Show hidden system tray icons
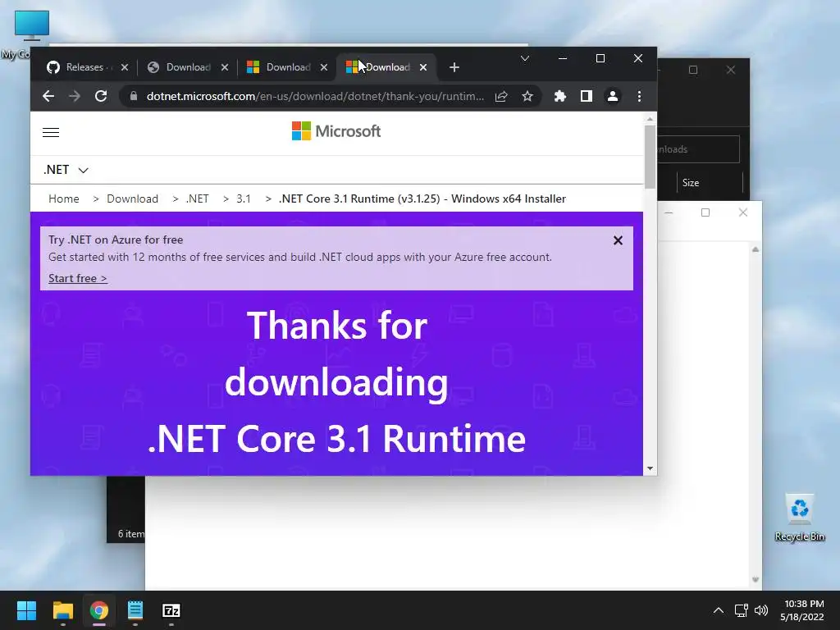 [x=719, y=610]
